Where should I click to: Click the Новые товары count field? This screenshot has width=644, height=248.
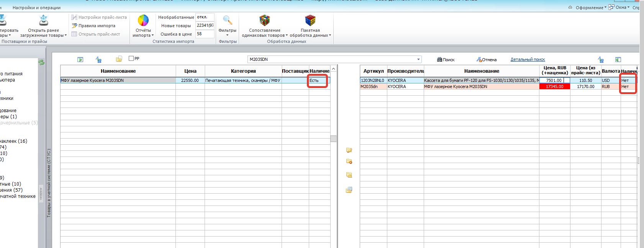(205, 26)
